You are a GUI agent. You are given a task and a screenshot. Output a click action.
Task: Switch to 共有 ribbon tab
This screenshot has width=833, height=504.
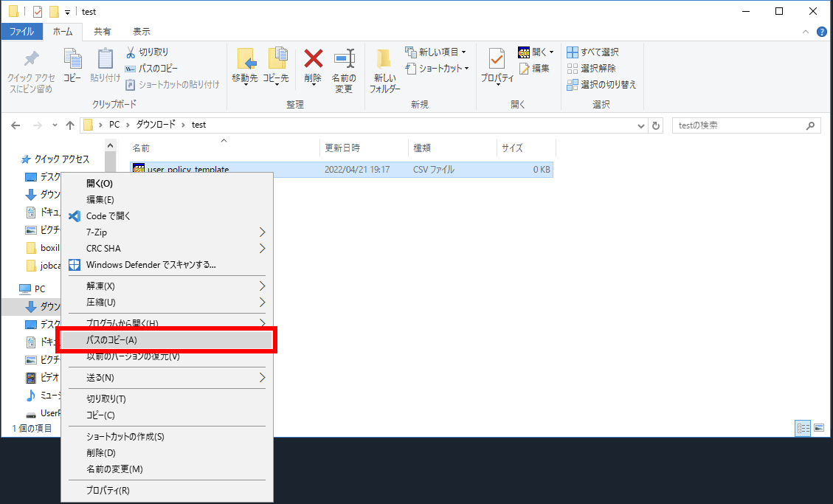[x=103, y=32]
